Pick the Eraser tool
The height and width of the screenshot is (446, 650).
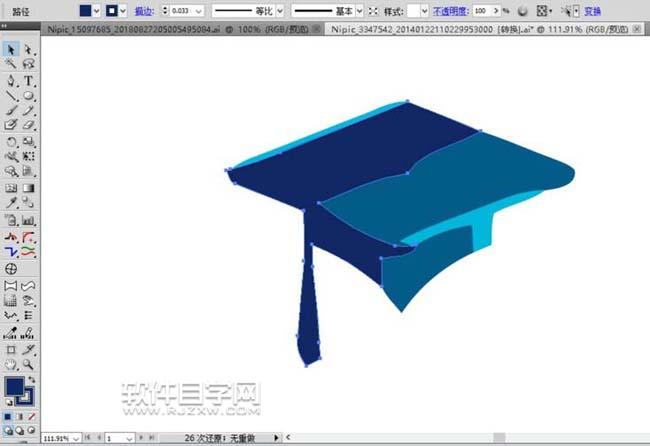click(29, 126)
